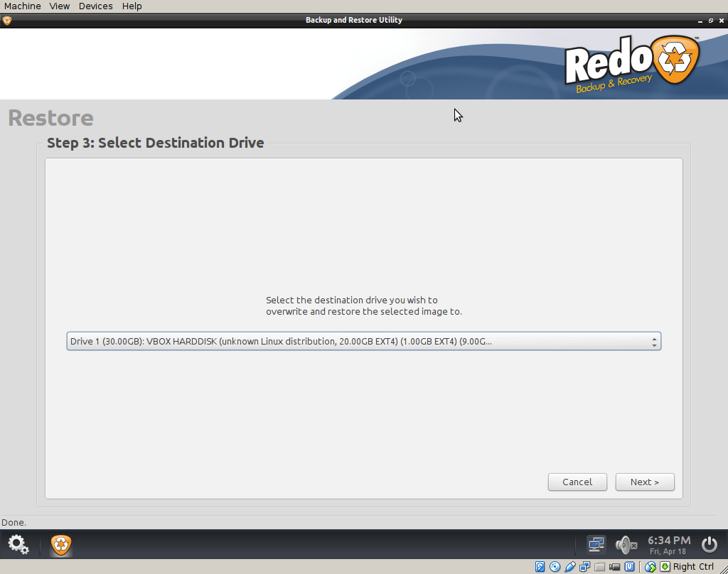Click the Next button to continue restoring
The height and width of the screenshot is (574, 728).
pyautogui.click(x=644, y=482)
